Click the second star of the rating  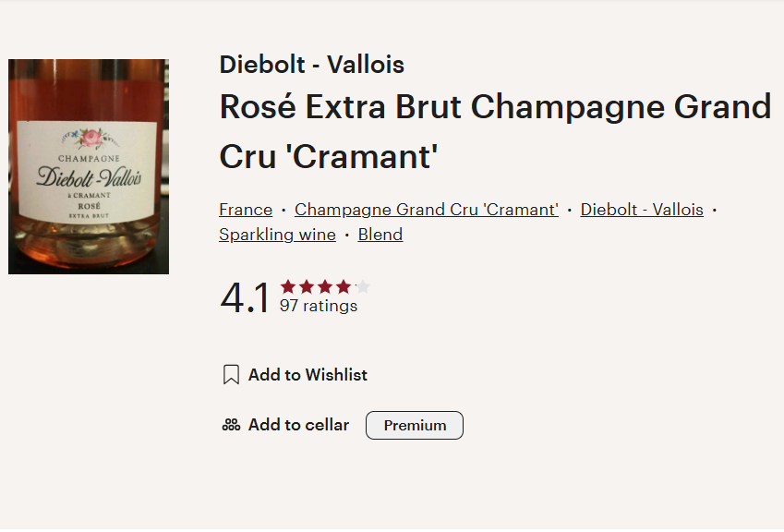pyautogui.click(x=307, y=286)
